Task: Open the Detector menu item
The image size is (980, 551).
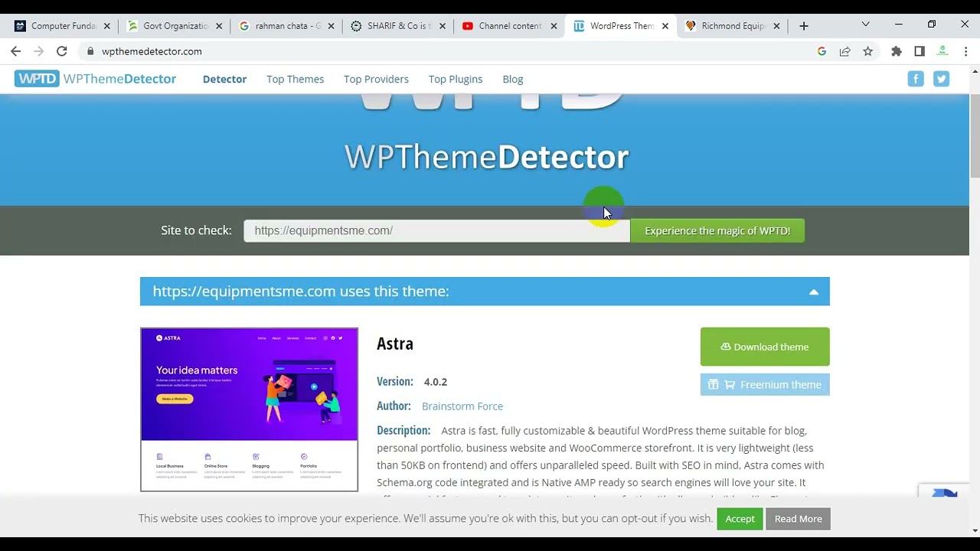Action: click(x=224, y=79)
